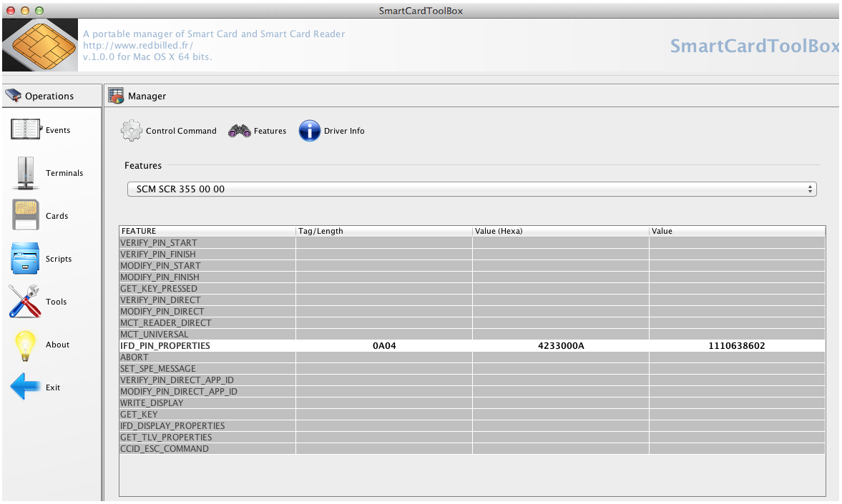The image size is (842, 504).
Task: Expand the SCM SCR 355 reader dropdown
Action: coord(471,189)
